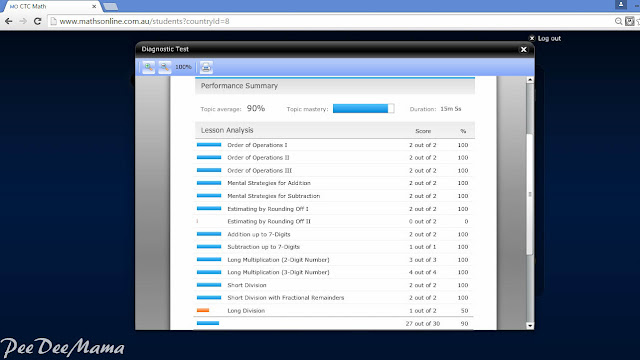The width and height of the screenshot is (640, 360).
Task: Click the % column header
Action: (x=463, y=131)
